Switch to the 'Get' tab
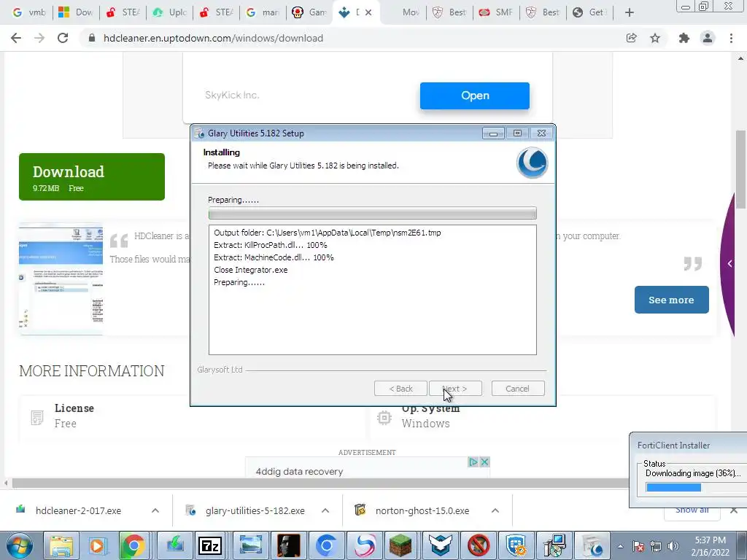The width and height of the screenshot is (747, 560). click(589, 12)
